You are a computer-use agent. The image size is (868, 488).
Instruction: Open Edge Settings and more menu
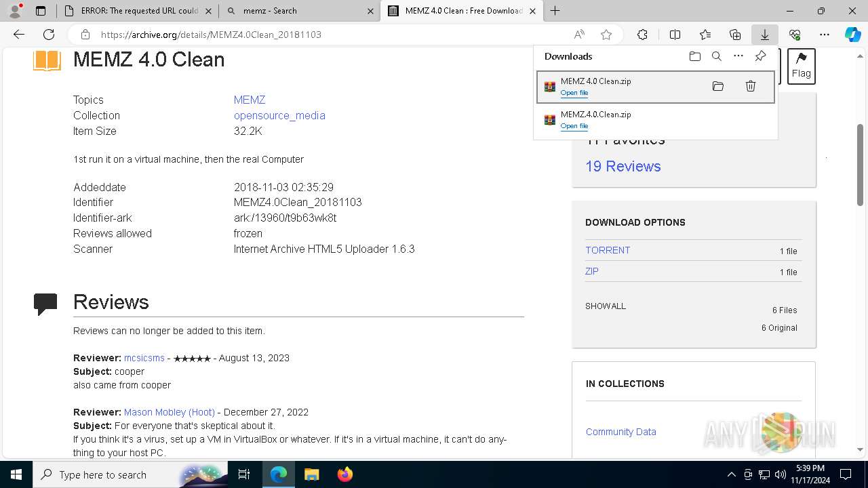point(825,35)
